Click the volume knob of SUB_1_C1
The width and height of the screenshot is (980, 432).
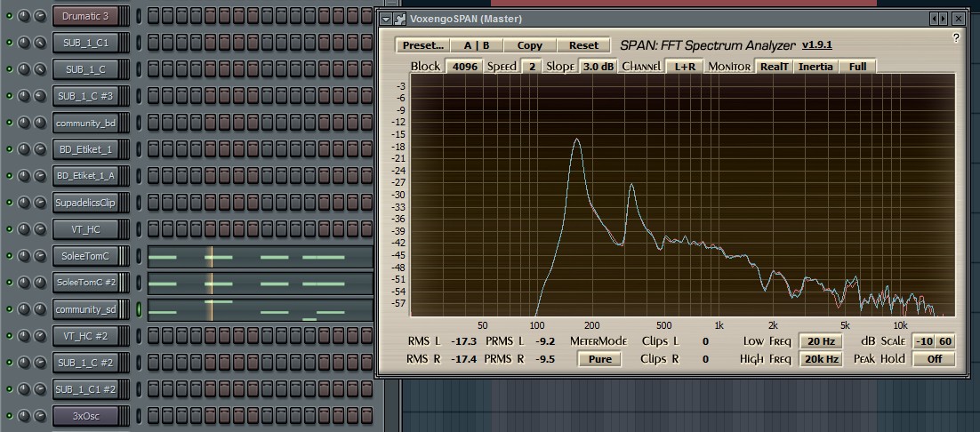[40, 43]
